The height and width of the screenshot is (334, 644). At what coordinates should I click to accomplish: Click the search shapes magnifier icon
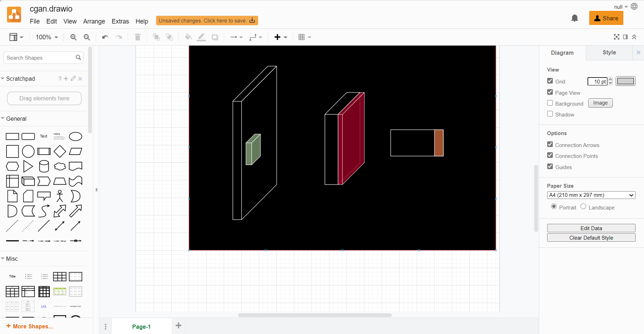tap(78, 58)
